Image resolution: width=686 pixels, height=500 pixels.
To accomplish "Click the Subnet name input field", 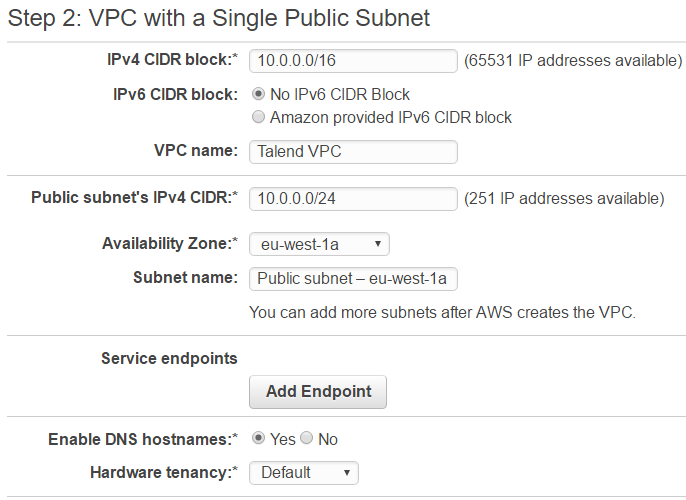I will 353,278.
